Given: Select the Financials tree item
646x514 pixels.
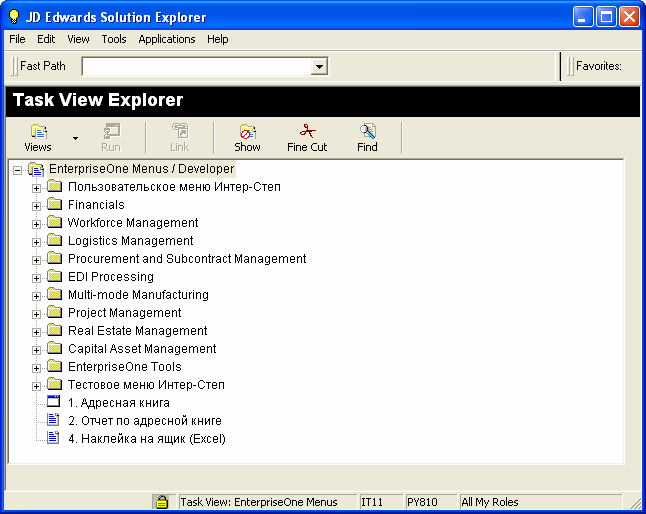Looking at the screenshot, I should click(x=96, y=205).
